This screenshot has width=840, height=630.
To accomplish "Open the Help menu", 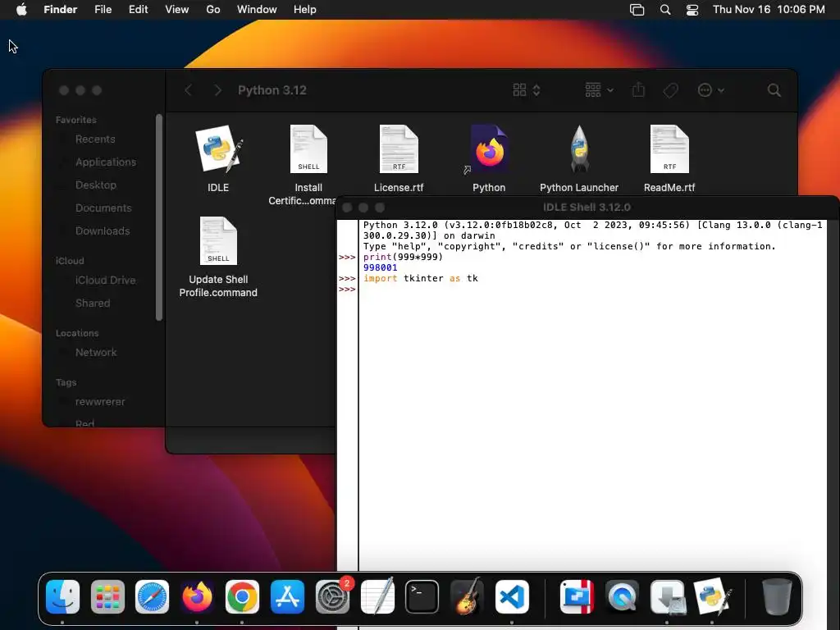I will [305, 10].
